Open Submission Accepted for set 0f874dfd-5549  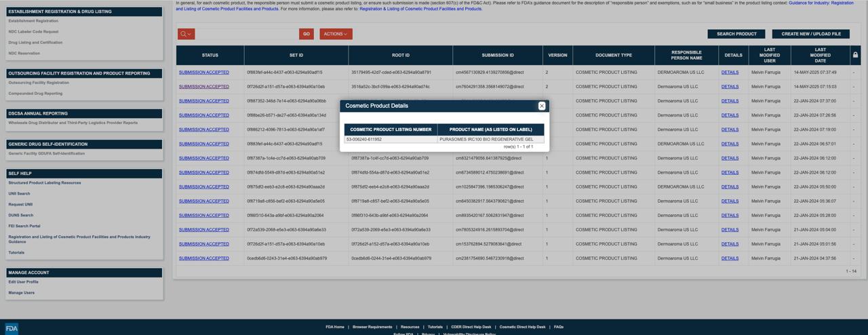(x=204, y=172)
